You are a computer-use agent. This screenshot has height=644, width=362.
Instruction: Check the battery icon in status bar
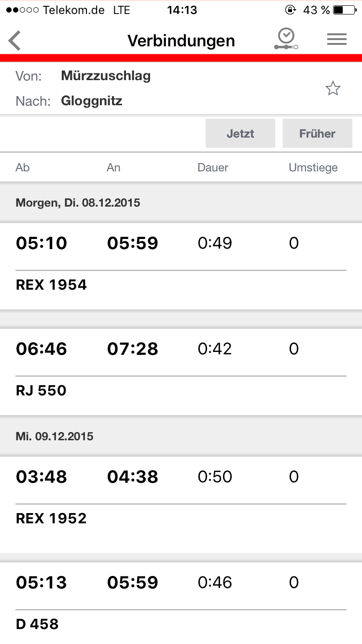coord(345,10)
